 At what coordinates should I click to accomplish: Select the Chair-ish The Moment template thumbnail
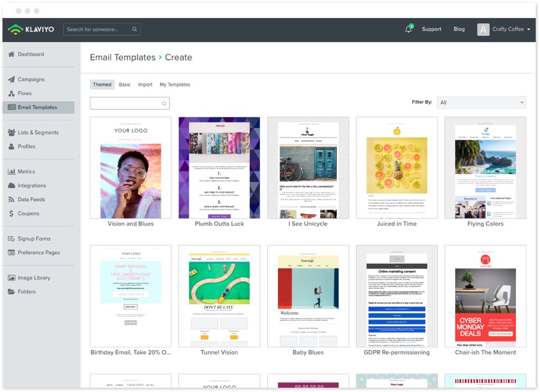[485, 296]
